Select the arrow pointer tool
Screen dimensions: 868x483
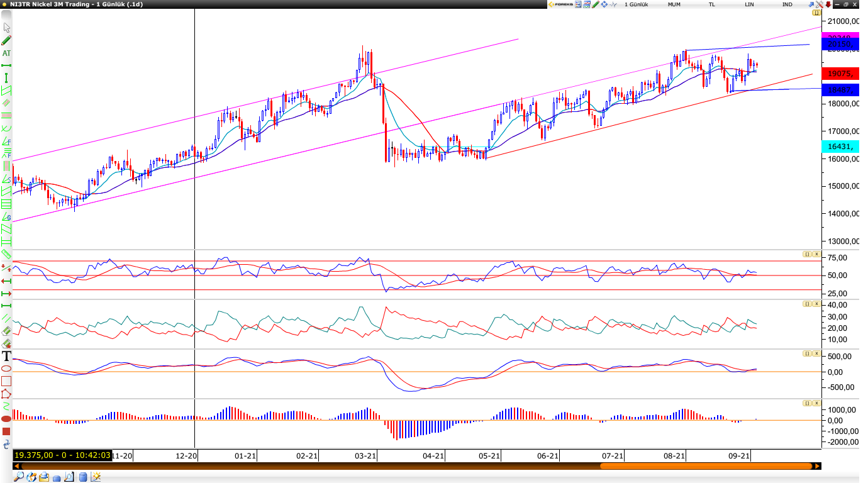tap(7, 28)
